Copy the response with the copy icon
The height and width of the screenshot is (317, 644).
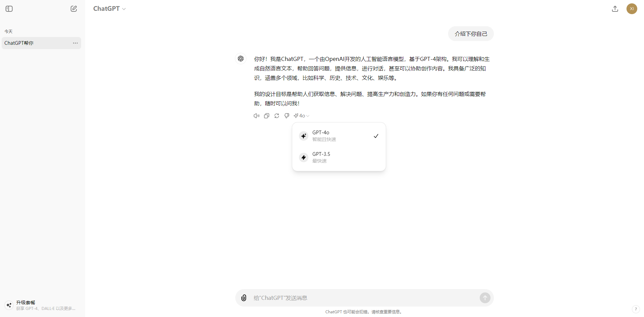pos(267,116)
